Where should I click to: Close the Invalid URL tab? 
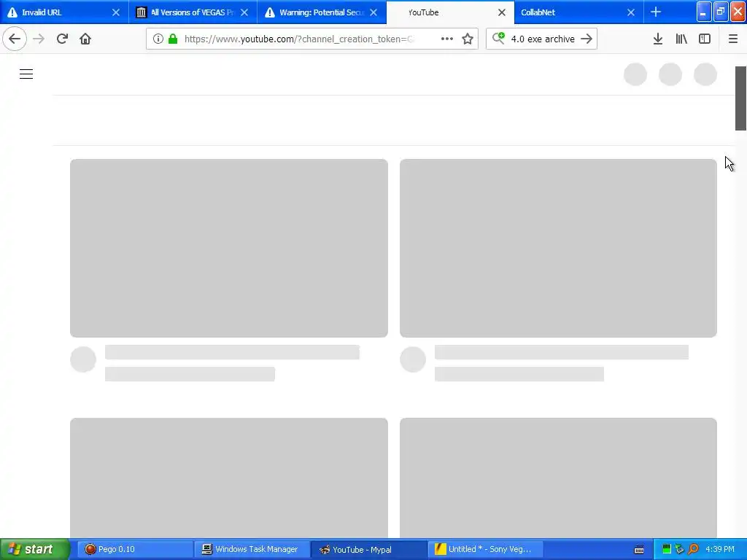[116, 12]
